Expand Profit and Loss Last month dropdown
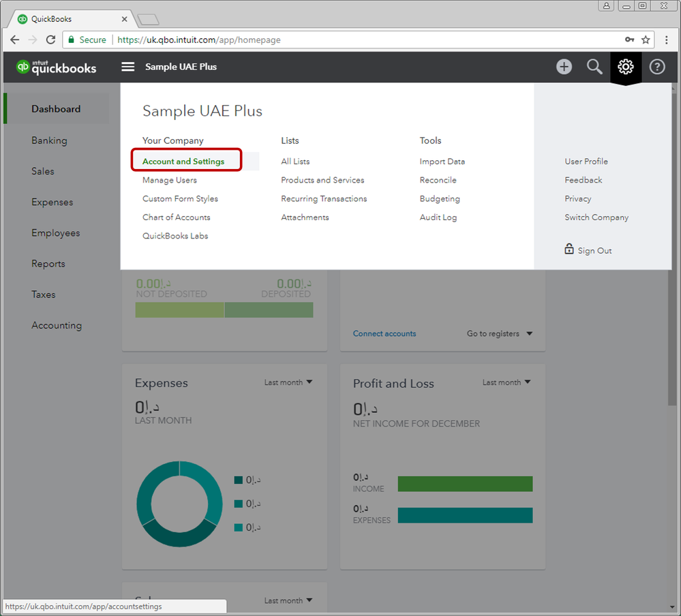Image resolution: width=681 pixels, height=616 pixels. point(506,382)
